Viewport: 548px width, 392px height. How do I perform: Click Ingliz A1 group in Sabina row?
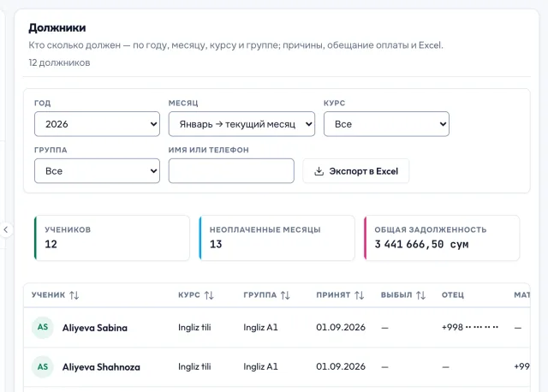(260, 327)
